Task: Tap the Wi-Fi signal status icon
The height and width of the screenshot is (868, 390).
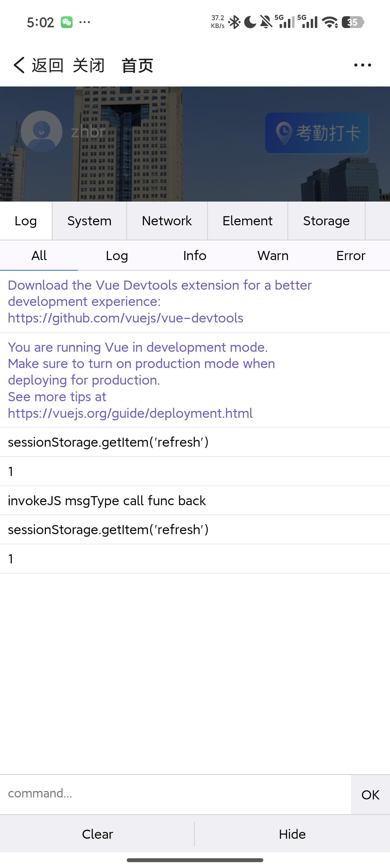Action: pyautogui.click(x=330, y=22)
